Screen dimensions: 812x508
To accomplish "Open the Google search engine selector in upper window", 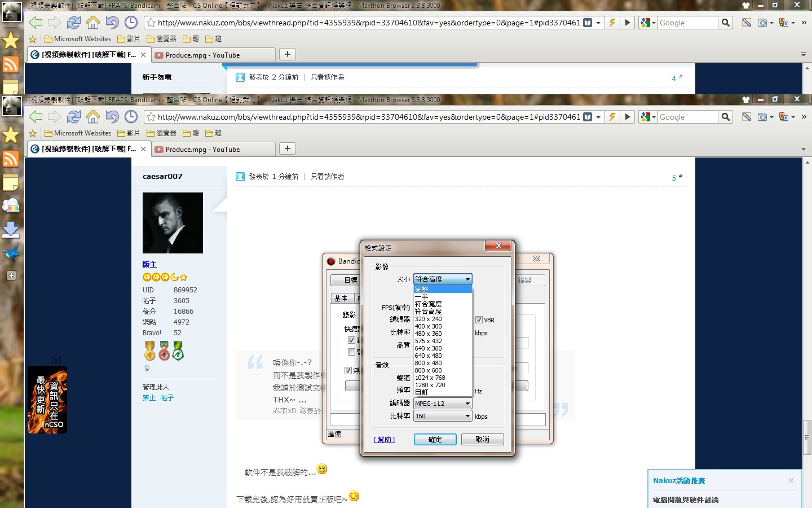I will point(648,23).
